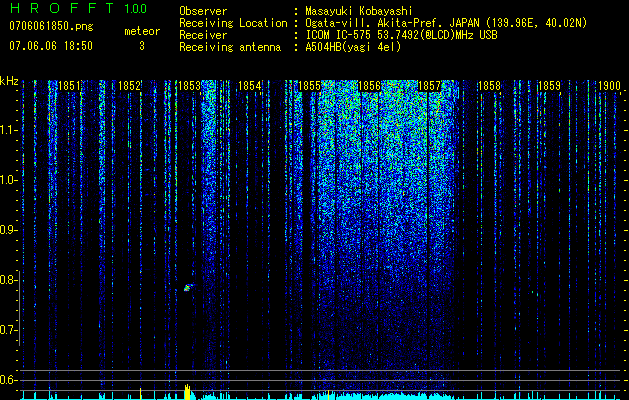The image size is (629, 400).
Task: Click the HROFFT 1.0.0 title text
Action: pyautogui.click(x=78, y=8)
